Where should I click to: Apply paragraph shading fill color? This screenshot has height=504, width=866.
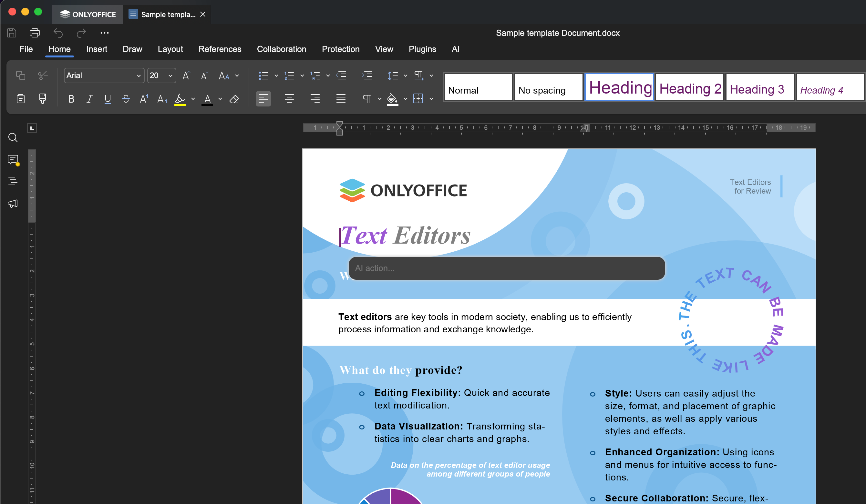click(x=392, y=99)
